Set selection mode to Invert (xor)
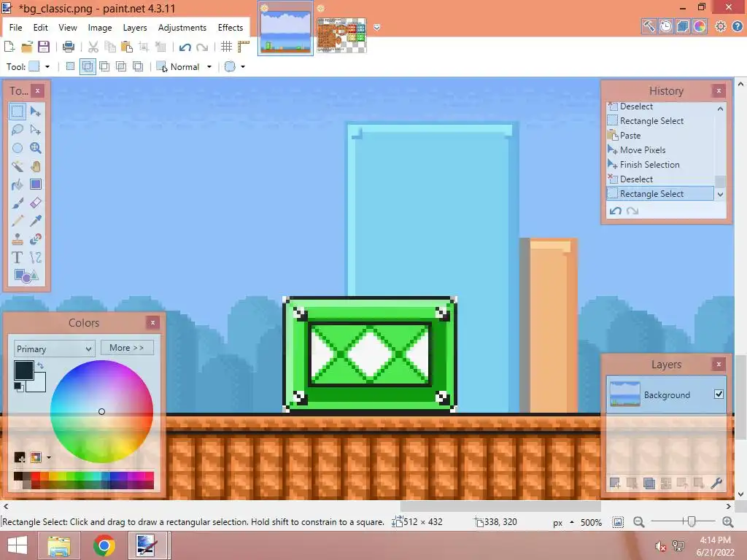747x560 pixels. click(x=138, y=66)
